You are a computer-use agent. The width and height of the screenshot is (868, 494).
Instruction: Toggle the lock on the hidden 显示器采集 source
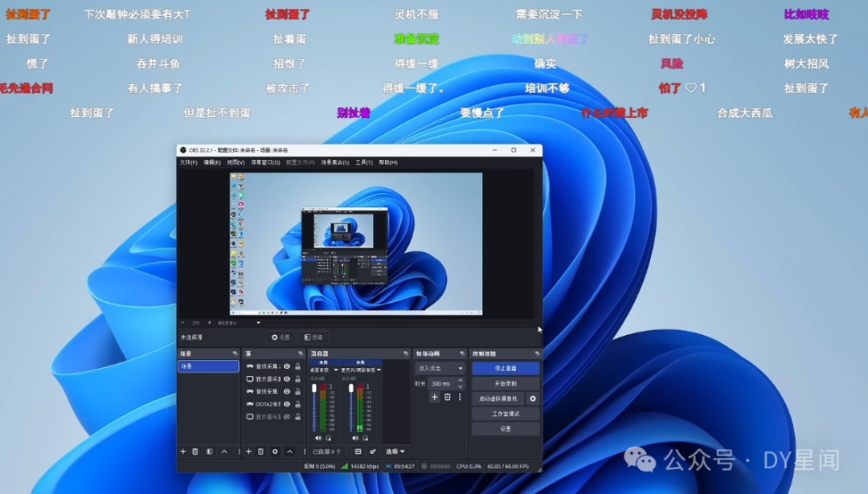coord(298,417)
